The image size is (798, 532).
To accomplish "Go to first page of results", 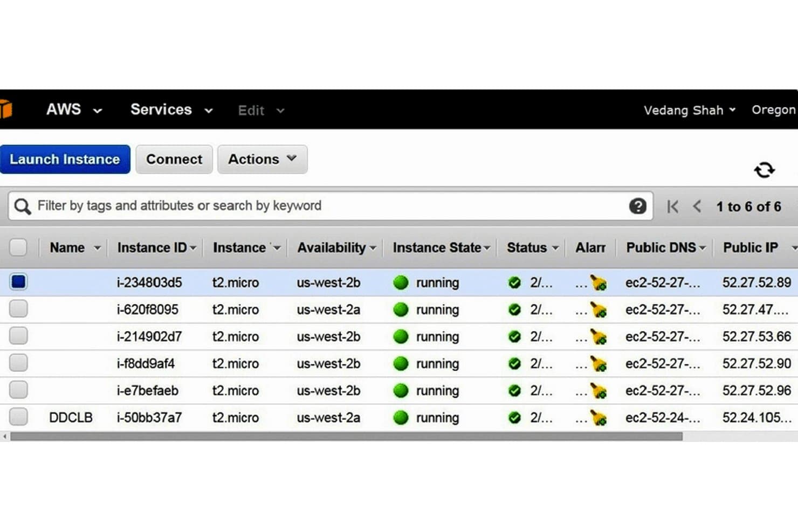I will [672, 206].
